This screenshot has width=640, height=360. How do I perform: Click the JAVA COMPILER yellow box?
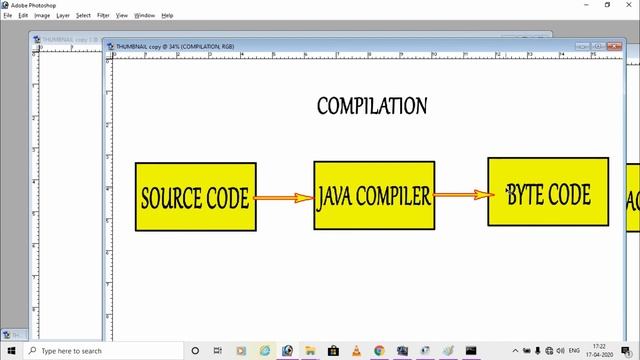(x=374, y=196)
